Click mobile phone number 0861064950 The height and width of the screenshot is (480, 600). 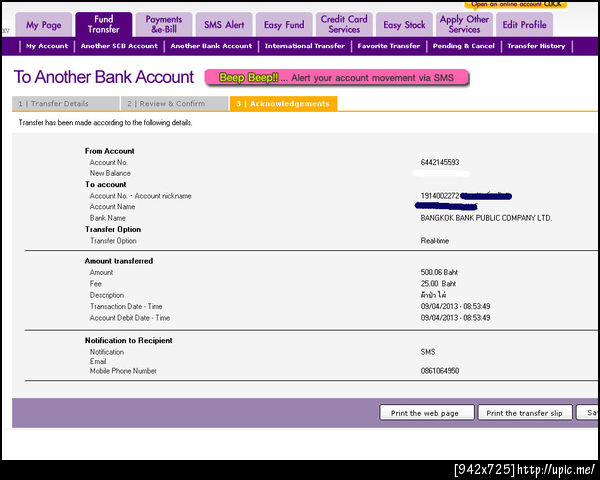pos(440,371)
